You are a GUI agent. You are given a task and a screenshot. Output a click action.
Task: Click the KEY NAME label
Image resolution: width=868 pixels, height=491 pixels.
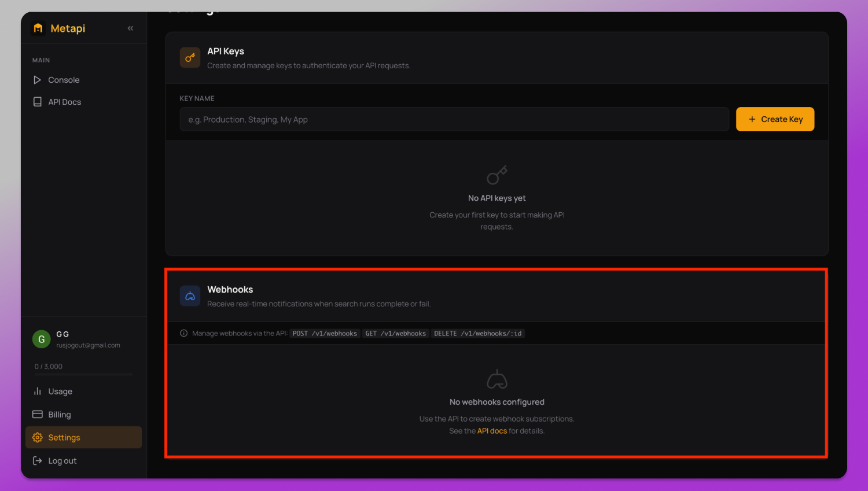click(x=197, y=98)
